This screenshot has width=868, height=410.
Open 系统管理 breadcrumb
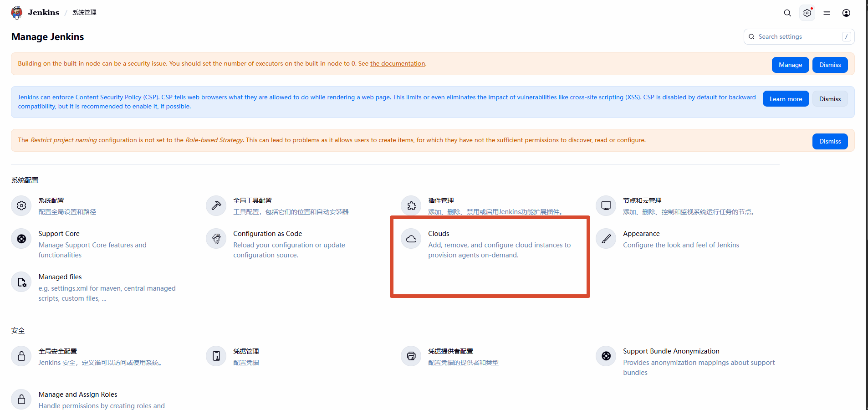tap(84, 12)
